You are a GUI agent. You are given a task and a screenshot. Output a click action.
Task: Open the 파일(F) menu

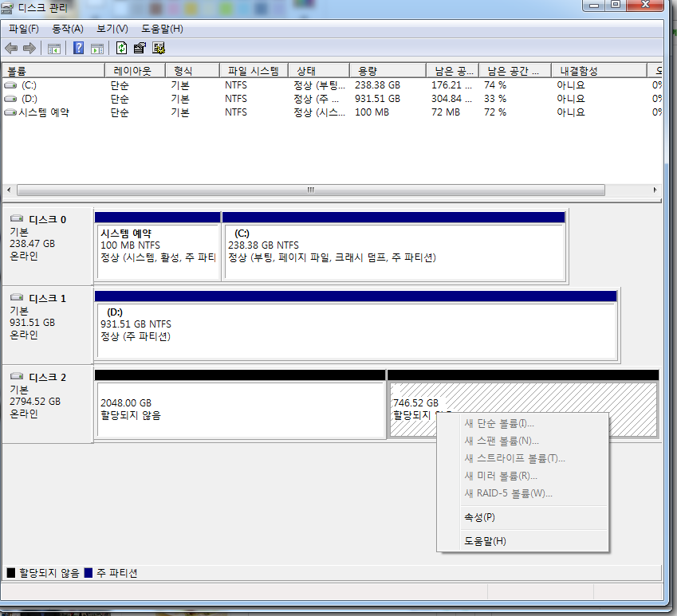coord(23,29)
